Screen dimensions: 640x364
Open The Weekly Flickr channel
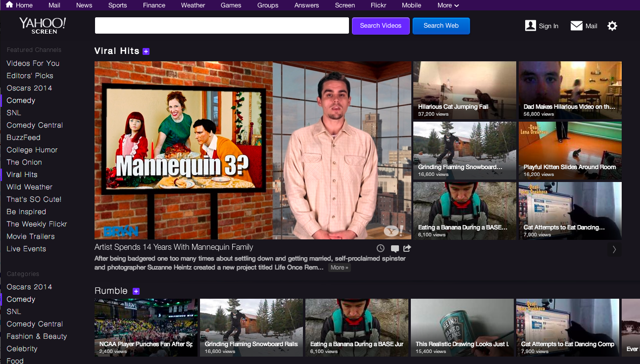coord(37,224)
